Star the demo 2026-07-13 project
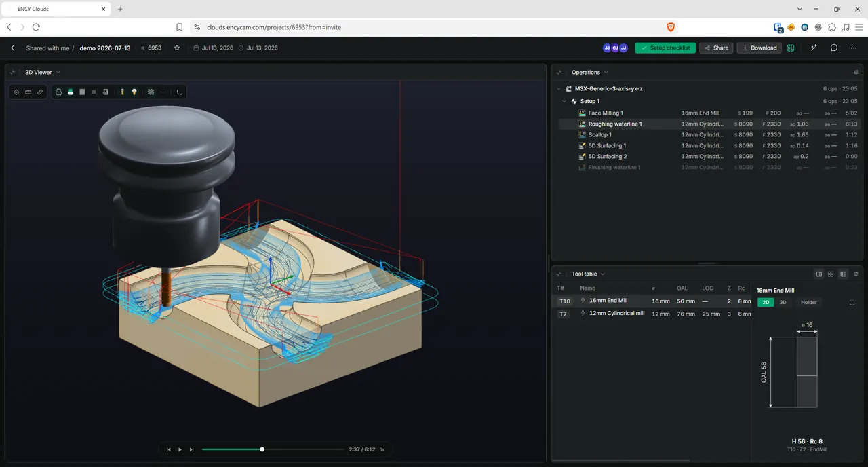Image resolution: width=868 pixels, height=467 pixels. [x=177, y=48]
